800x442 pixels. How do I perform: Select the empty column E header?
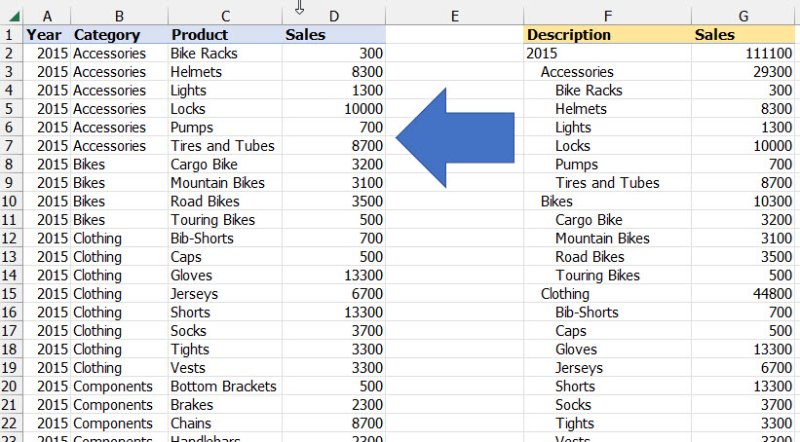(454, 15)
